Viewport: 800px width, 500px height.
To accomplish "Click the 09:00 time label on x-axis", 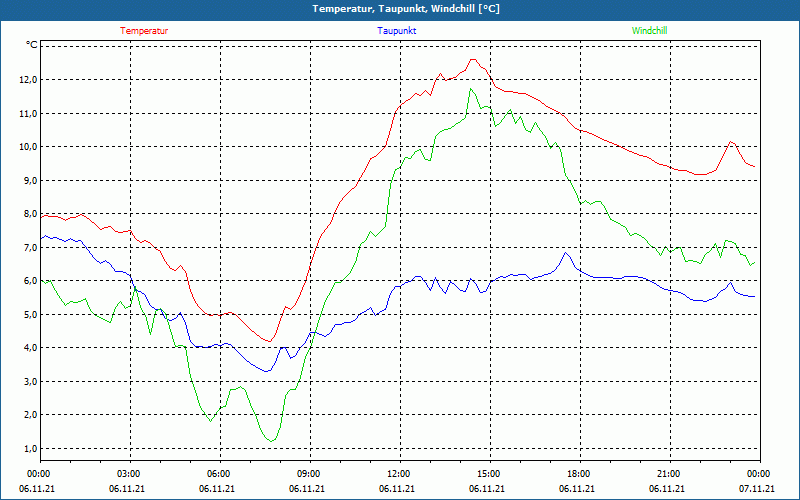I will [x=309, y=474].
